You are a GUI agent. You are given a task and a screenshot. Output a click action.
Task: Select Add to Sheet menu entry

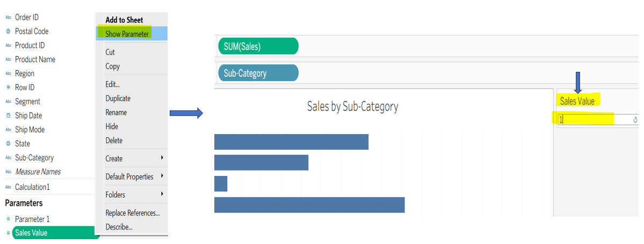[x=124, y=20]
